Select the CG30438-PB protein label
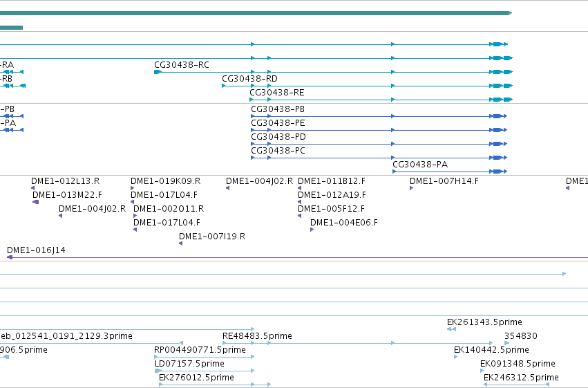This screenshot has height=388, width=588. click(x=278, y=109)
